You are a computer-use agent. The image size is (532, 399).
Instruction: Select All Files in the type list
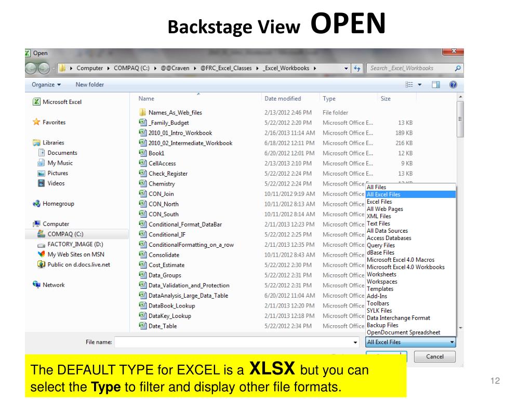(x=410, y=187)
